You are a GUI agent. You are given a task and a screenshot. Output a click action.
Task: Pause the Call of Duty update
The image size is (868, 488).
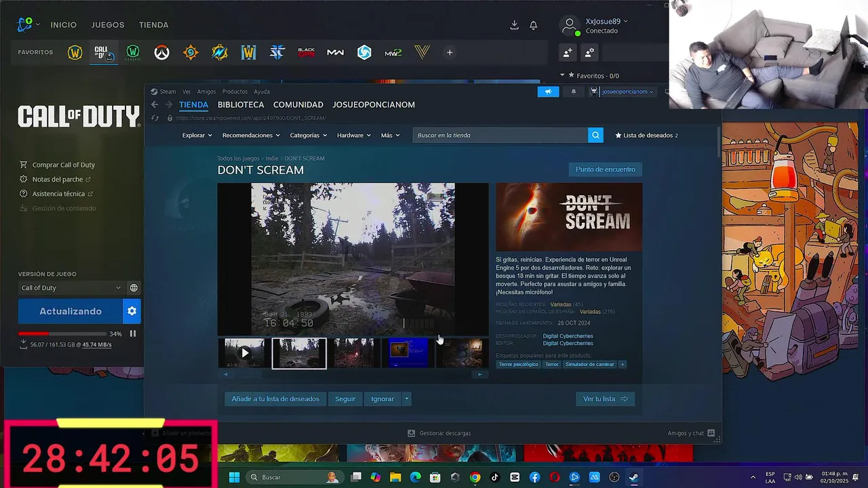point(133,333)
